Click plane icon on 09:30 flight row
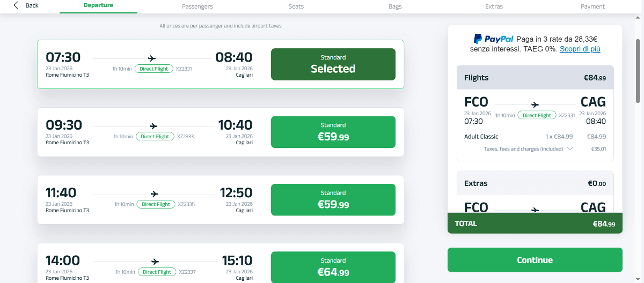Image resolution: width=644 pixels, height=283 pixels. 153,126
